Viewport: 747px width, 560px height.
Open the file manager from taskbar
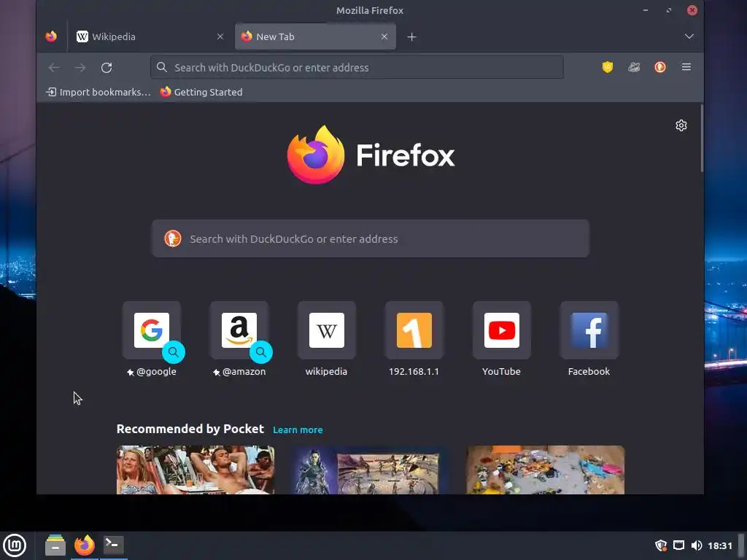click(55, 545)
